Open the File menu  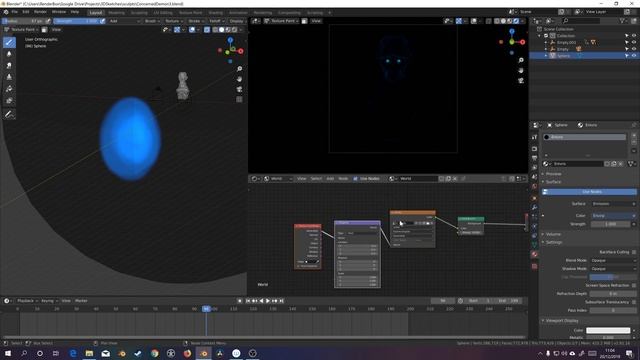(x=15, y=12)
